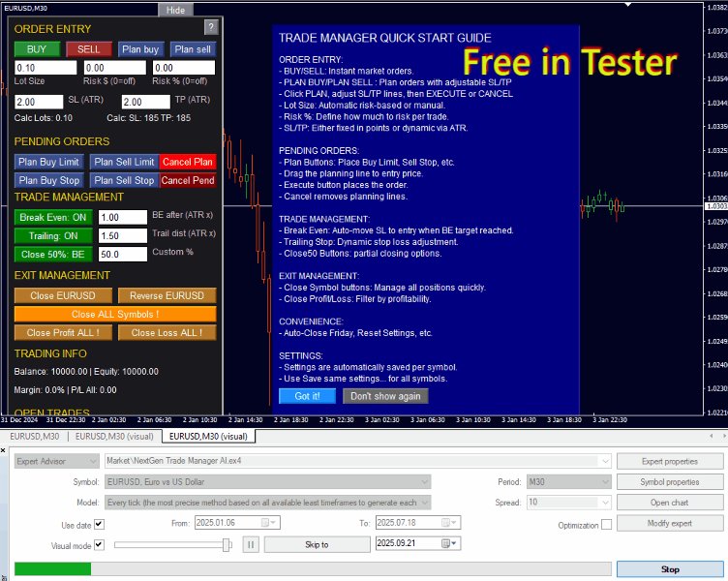Enable the Optimization checkbox
This screenshot has height=581, width=728.
(x=606, y=524)
